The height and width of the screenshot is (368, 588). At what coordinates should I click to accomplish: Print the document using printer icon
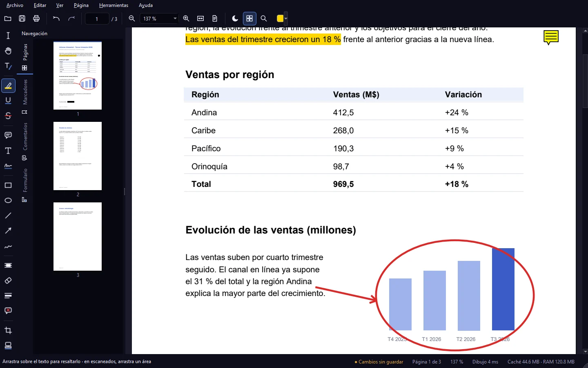click(x=36, y=18)
